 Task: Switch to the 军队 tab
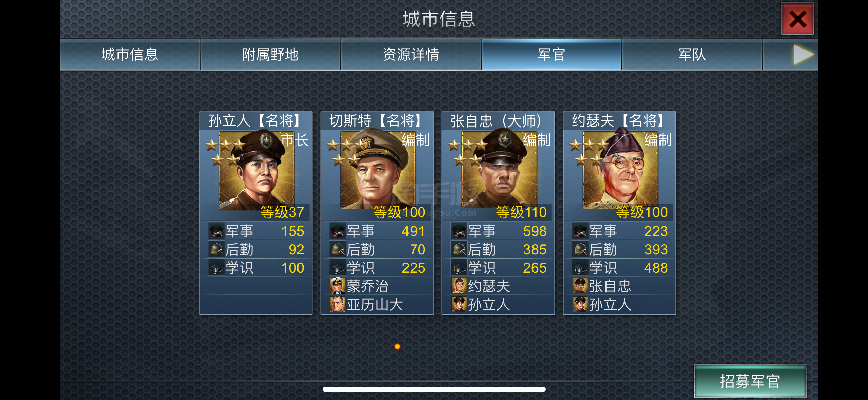[692, 55]
